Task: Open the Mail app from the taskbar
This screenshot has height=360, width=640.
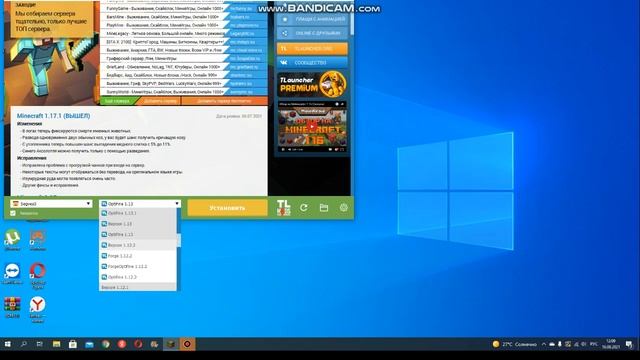Action: coord(89,344)
